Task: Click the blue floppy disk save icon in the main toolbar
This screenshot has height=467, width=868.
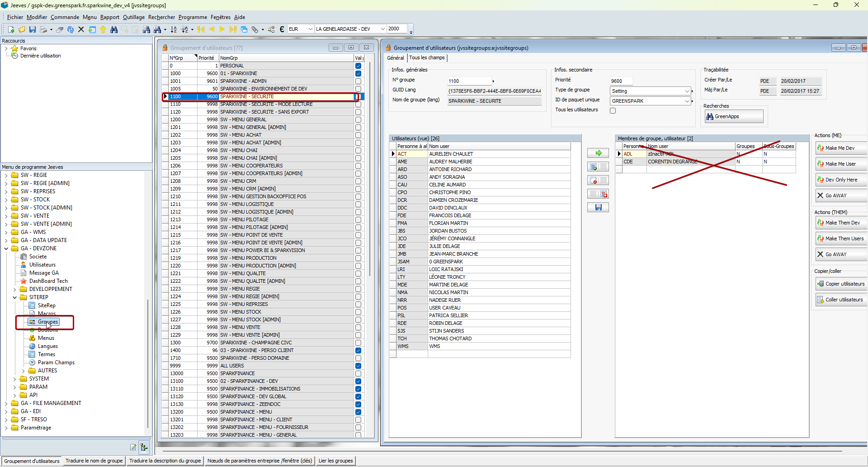Action: [x=33, y=29]
